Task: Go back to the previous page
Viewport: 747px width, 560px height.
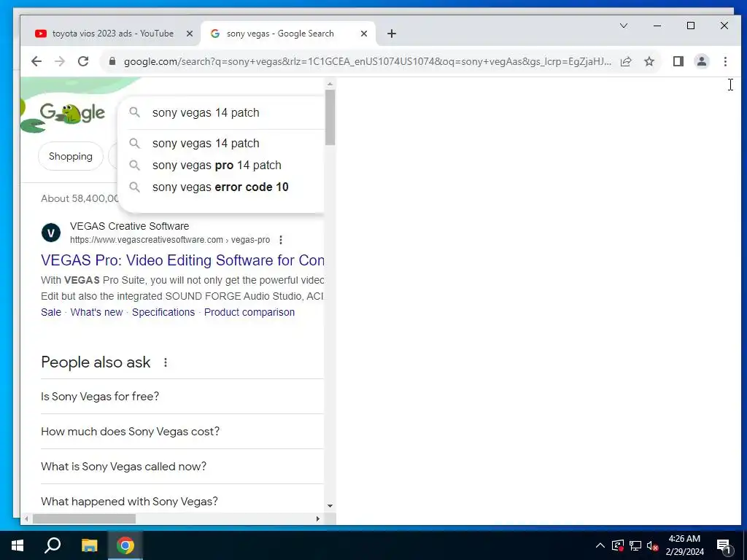Action: pyautogui.click(x=36, y=61)
